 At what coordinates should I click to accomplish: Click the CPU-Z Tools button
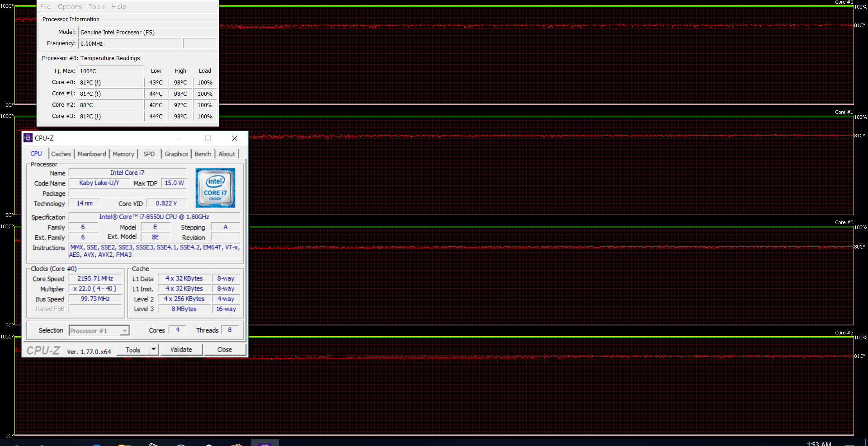133,350
